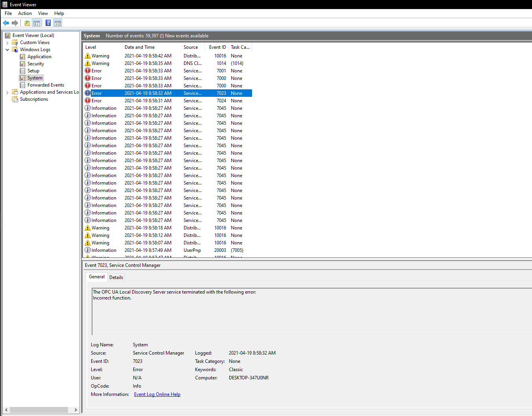The width and height of the screenshot is (532, 416).
Task: Click warning icon of 8:58:07 AM event
Action: (88, 243)
